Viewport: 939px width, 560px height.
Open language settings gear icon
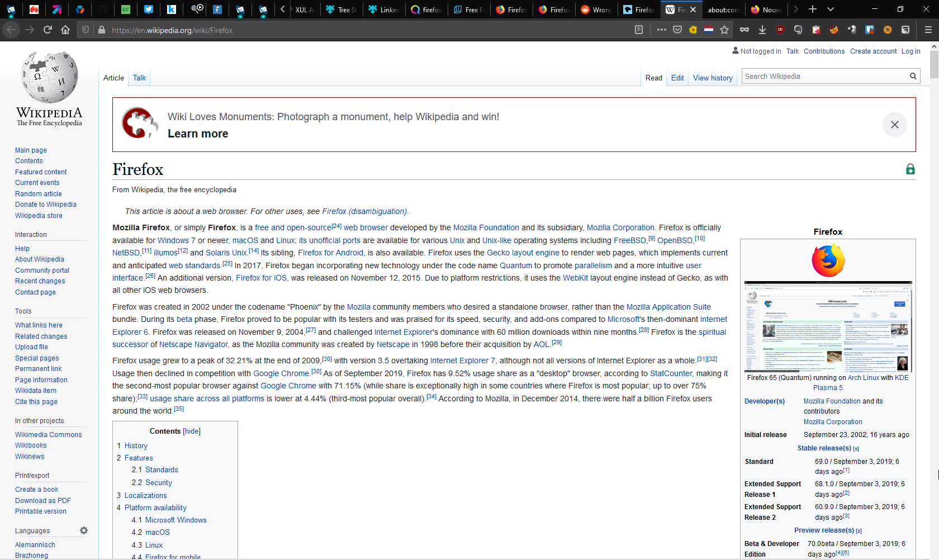click(84, 530)
